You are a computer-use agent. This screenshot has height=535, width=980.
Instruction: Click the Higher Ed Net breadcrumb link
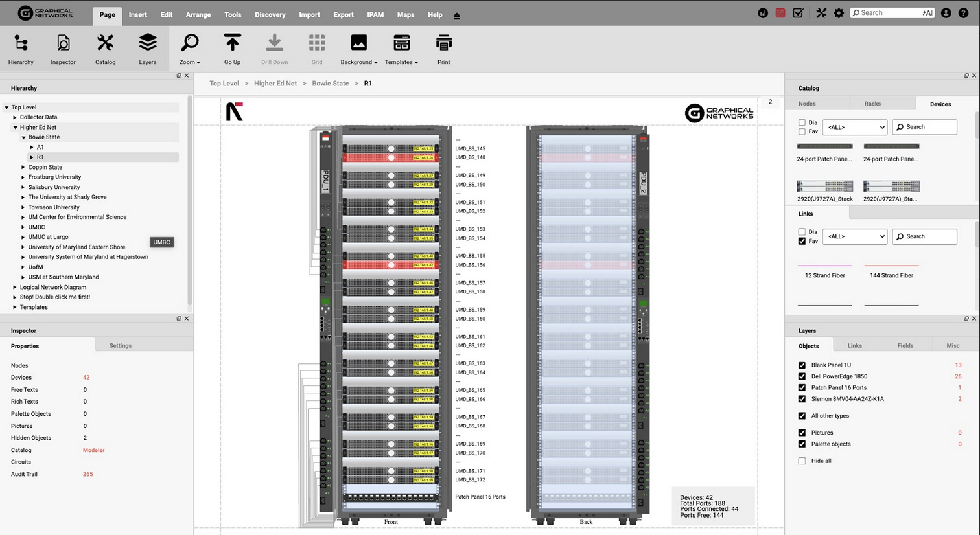(275, 84)
